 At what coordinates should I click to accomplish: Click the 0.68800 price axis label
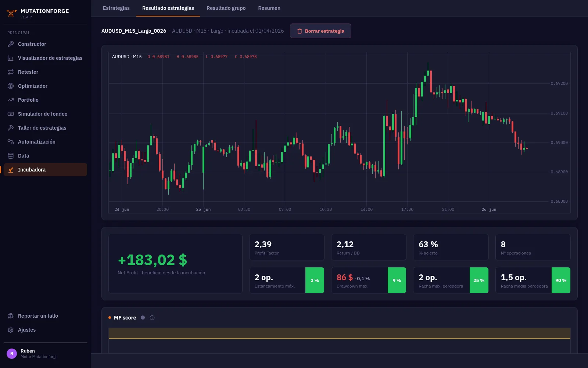[x=559, y=201]
